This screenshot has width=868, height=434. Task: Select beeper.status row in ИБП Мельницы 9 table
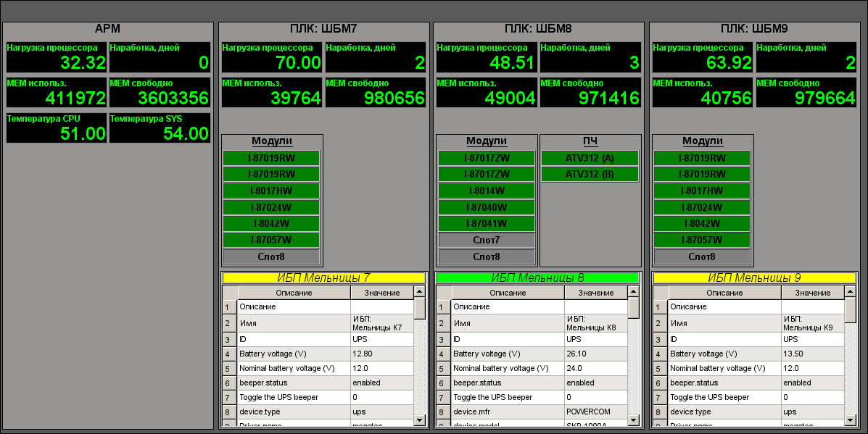(x=724, y=383)
